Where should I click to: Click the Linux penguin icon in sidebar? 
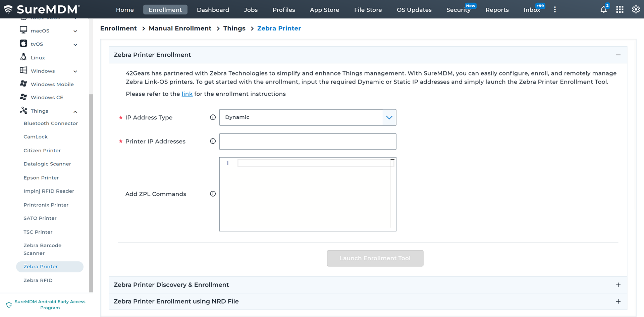pos(23,57)
